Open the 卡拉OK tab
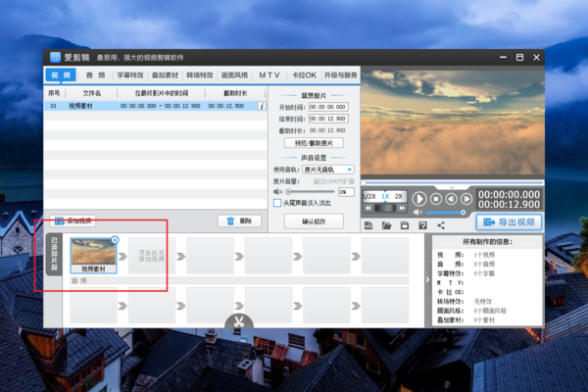588x392 pixels. click(304, 75)
